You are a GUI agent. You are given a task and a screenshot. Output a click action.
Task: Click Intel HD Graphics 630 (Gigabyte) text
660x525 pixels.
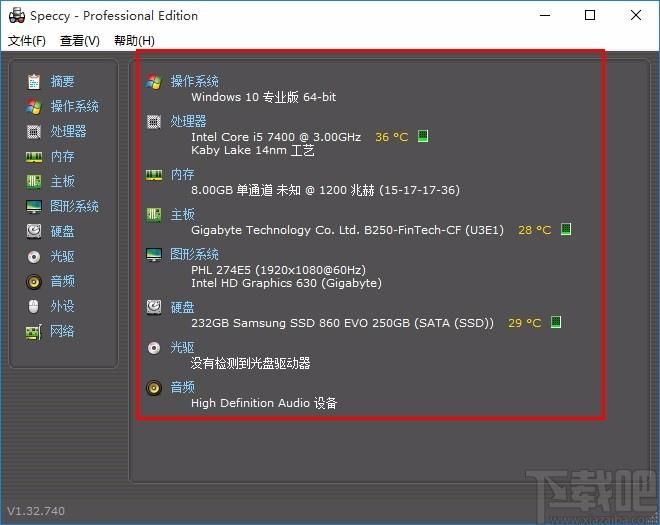click(286, 283)
